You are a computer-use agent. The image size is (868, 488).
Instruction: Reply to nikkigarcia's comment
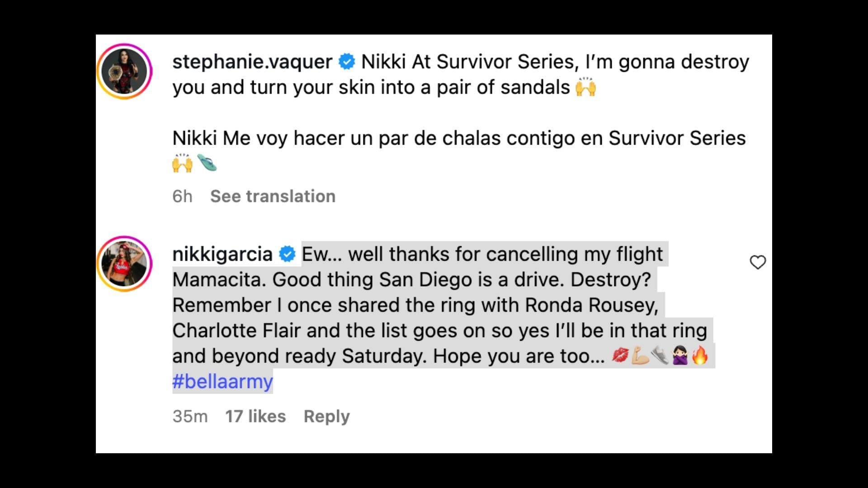click(x=327, y=416)
